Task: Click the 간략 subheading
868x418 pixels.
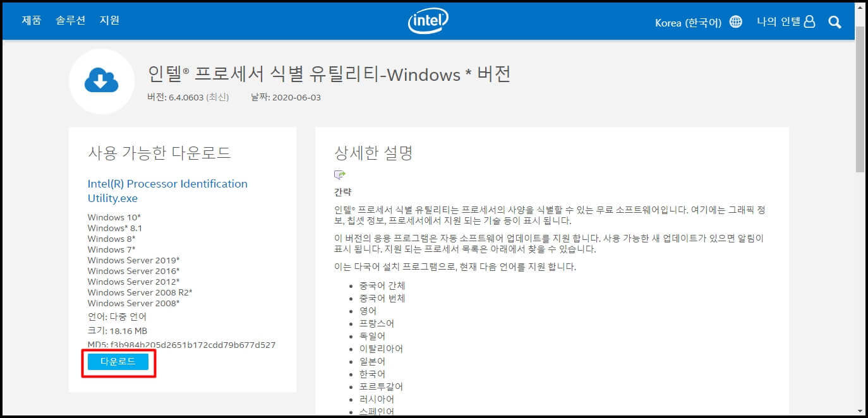Action: (x=342, y=192)
